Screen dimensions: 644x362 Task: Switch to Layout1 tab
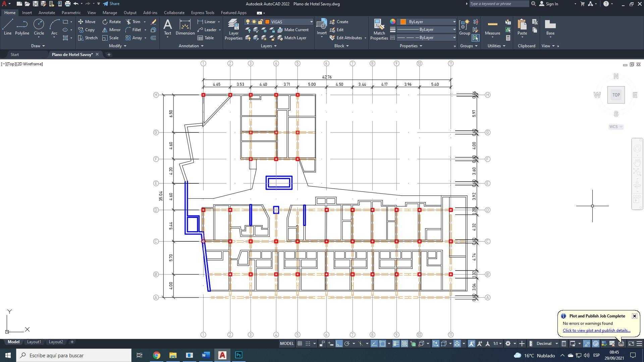(x=34, y=342)
